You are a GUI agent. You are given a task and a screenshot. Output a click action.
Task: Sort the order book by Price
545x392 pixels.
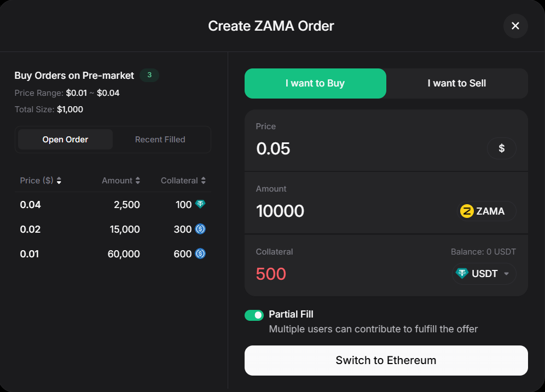click(59, 180)
